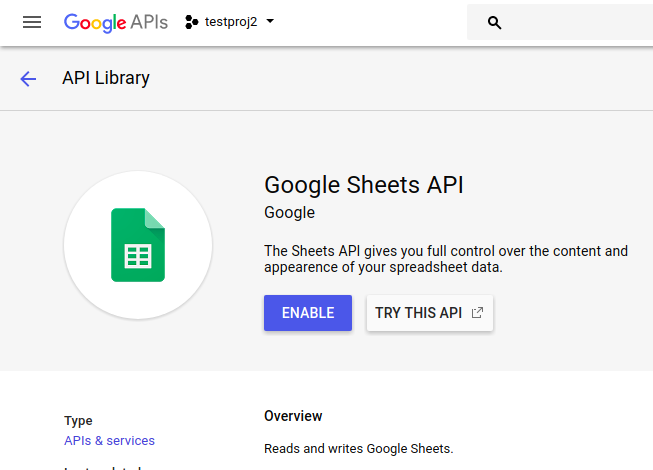This screenshot has width=653, height=470.
Task: Open the APIs & services link
Action: tap(109, 440)
